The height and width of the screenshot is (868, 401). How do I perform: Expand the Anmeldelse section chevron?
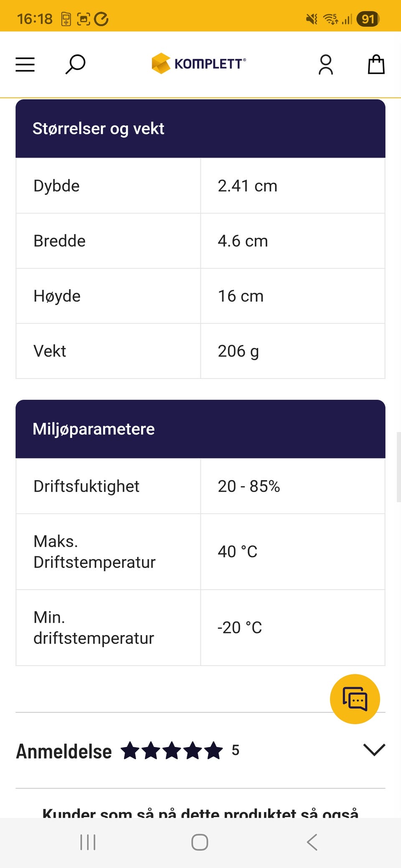pos(374,749)
